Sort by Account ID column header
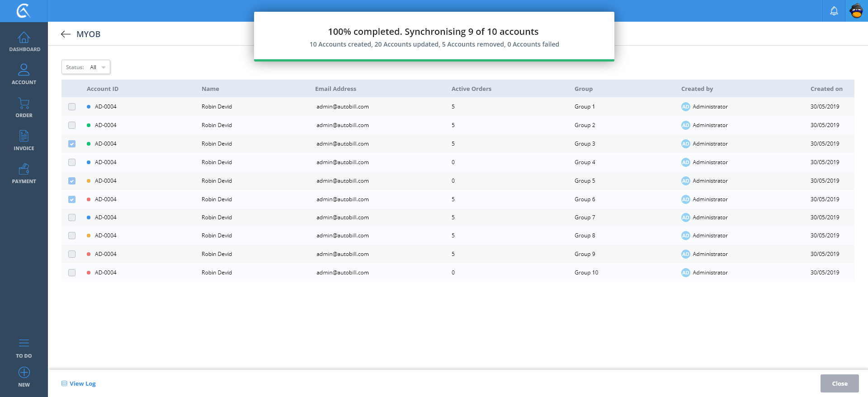This screenshot has width=868, height=397. coord(103,89)
